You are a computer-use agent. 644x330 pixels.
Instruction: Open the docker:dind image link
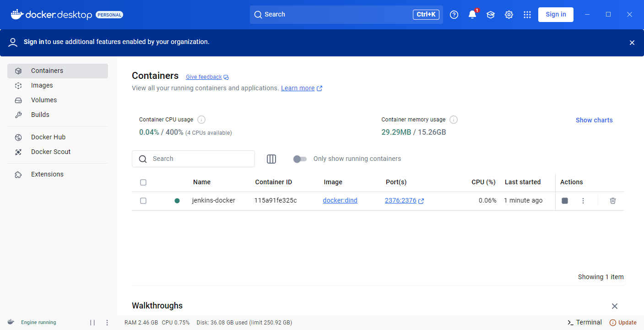coord(340,200)
